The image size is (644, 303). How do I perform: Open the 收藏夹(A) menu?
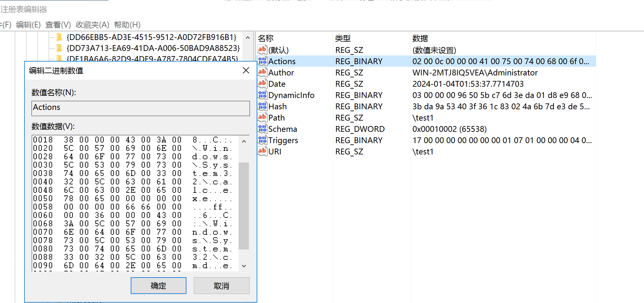(92, 25)
